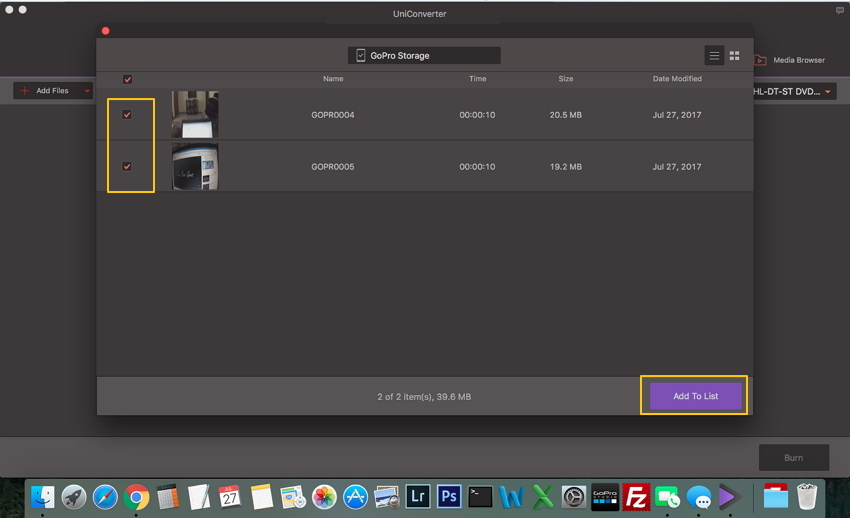Uncheck the GOPR0005 checkbox
This screenshot has width=850, height=518.
point(127,166)
